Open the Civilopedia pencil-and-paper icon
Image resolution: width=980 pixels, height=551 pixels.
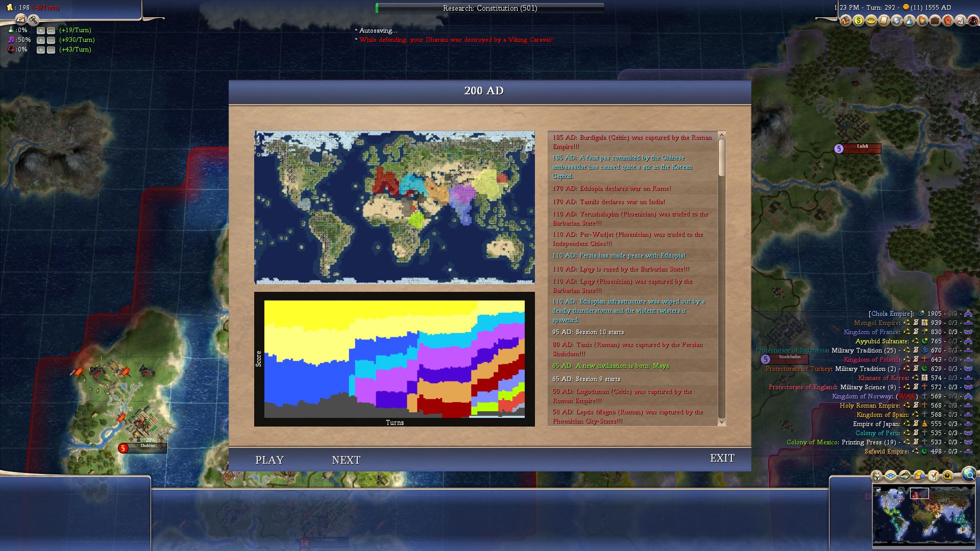pyautogui.click(x=20, y=19)
